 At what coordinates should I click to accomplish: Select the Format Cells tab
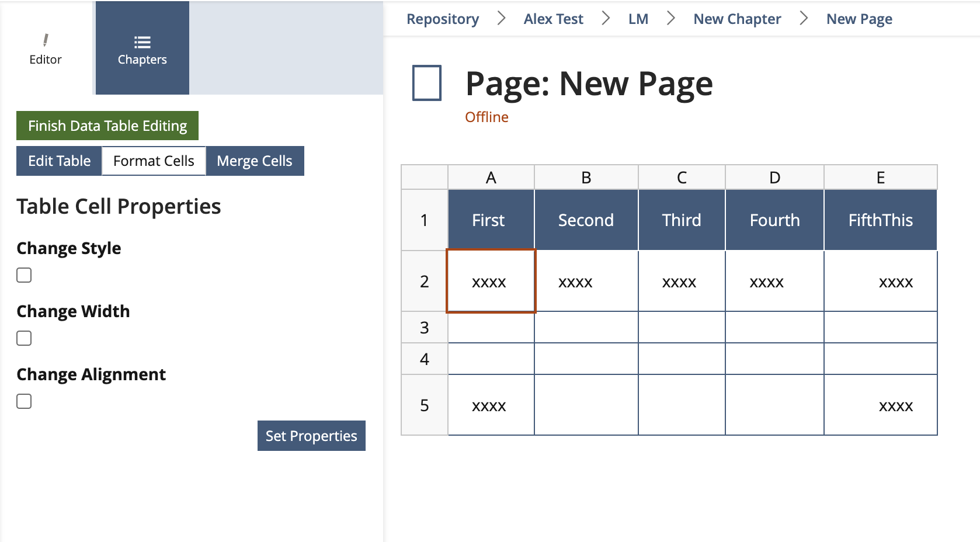pos(154,161)
